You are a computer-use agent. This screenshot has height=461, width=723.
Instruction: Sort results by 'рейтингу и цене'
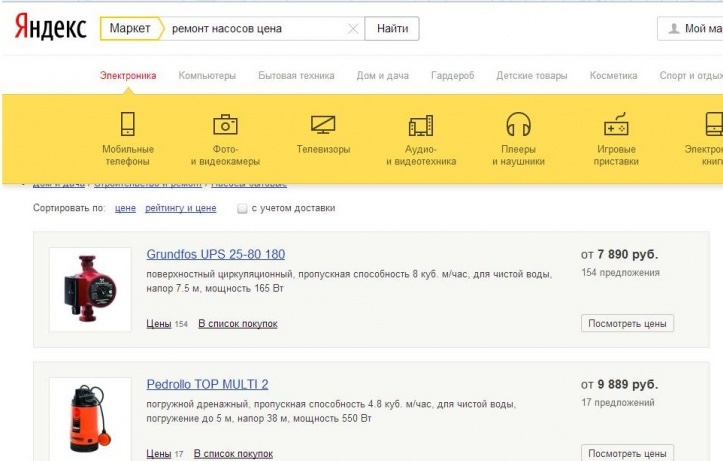pos(180,209)
